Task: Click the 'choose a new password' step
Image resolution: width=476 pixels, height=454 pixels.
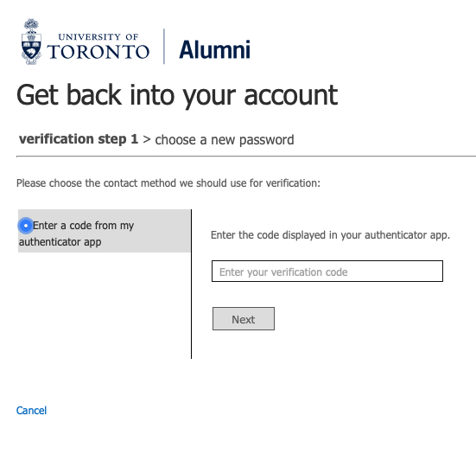Action: (x=225, y=140)
